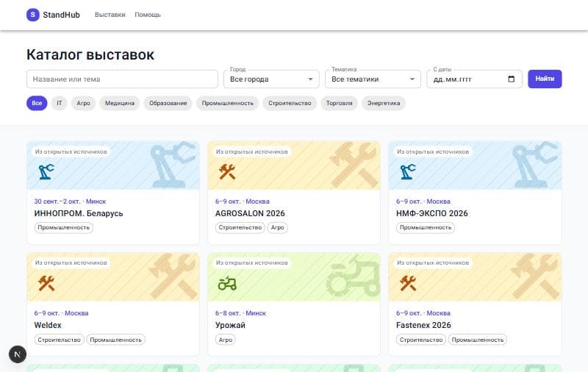Select the Все filter chip
Viewport: 588px width, 372px height.
(x=37, y=103)
